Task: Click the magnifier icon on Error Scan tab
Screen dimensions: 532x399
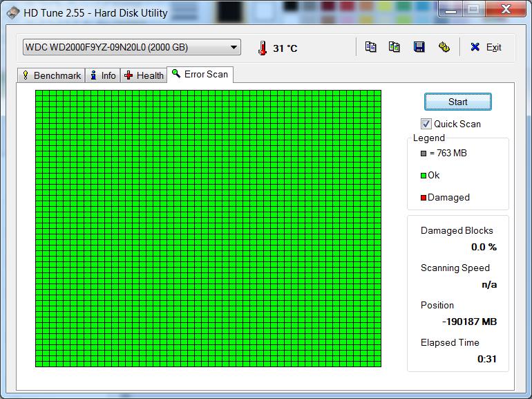Action: click(x=176, y=74)
